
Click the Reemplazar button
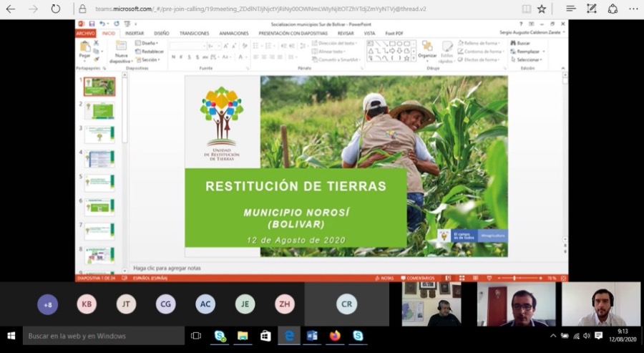528,52
